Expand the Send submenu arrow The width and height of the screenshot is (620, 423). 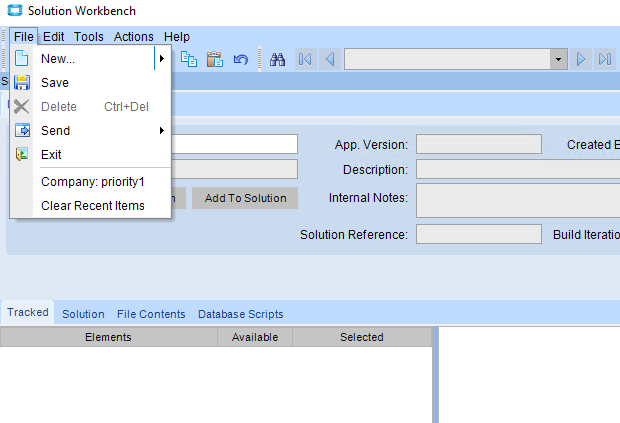[161, 130]
